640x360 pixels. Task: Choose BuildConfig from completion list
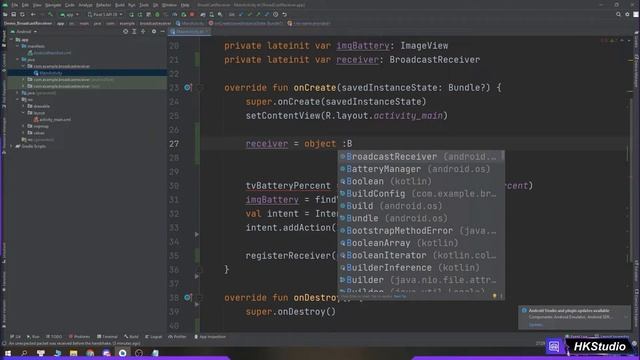point(421,193)
